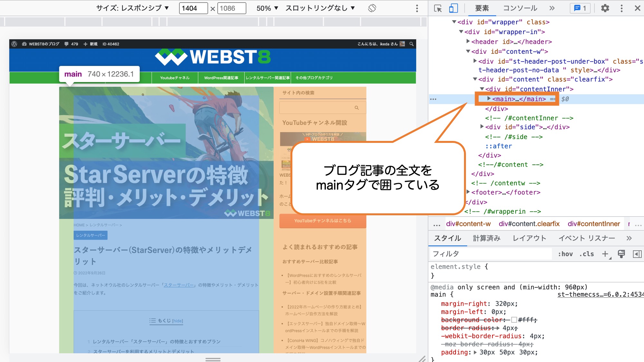Click the レンタルサーバー category label
644x362 pixels.
pos(90,235)
